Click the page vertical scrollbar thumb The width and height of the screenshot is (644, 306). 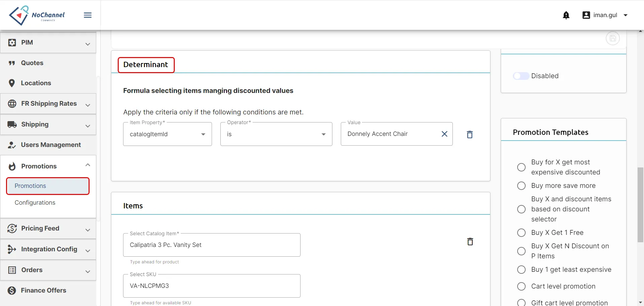640,205
